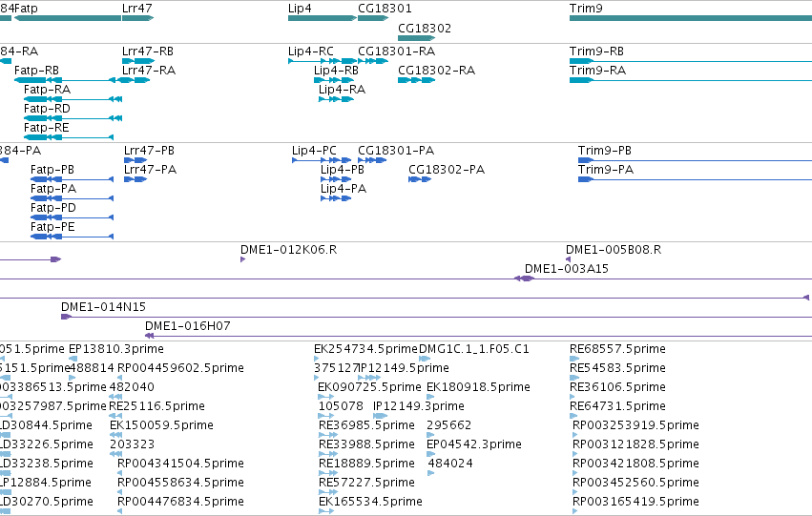The width and height of the screenshot is (812, 516).
Task: Select the Lrr47-RB transcript
Action: (x=138, y=61)
